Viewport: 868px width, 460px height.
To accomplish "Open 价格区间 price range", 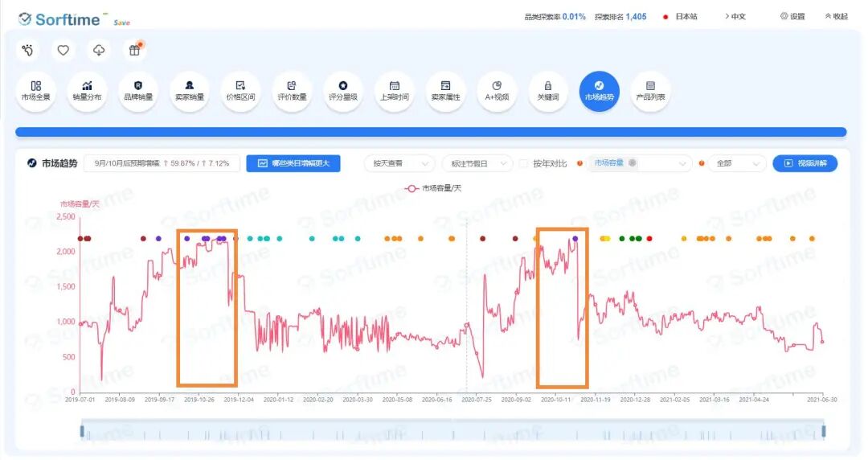I will [241, 92].
